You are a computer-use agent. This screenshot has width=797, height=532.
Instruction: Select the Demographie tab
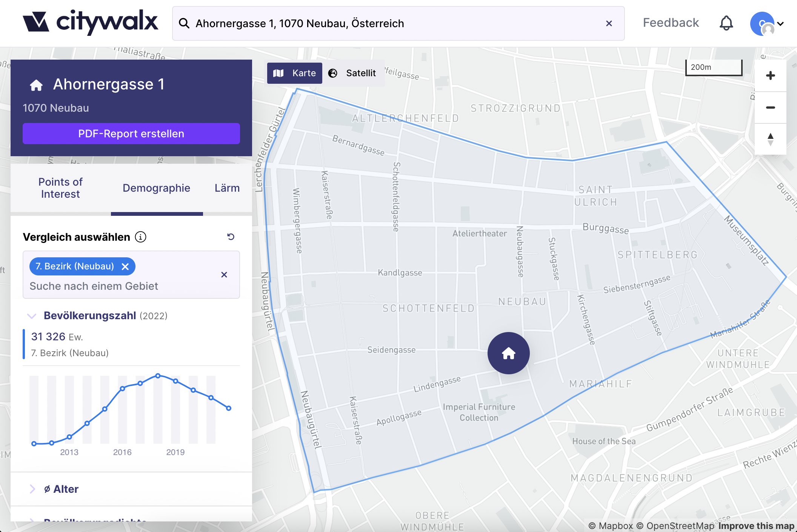point(157,188)
